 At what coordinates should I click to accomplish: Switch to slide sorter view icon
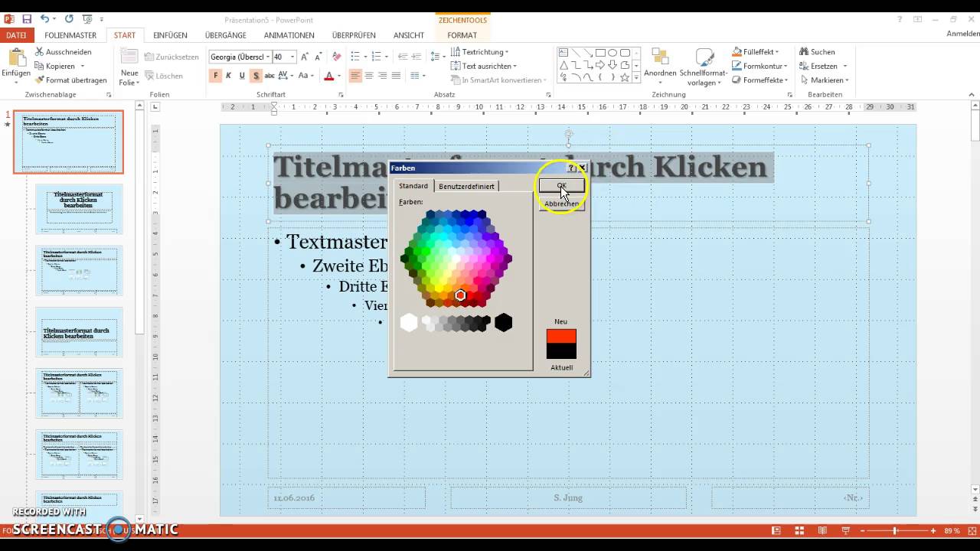[x=799, y=530]
